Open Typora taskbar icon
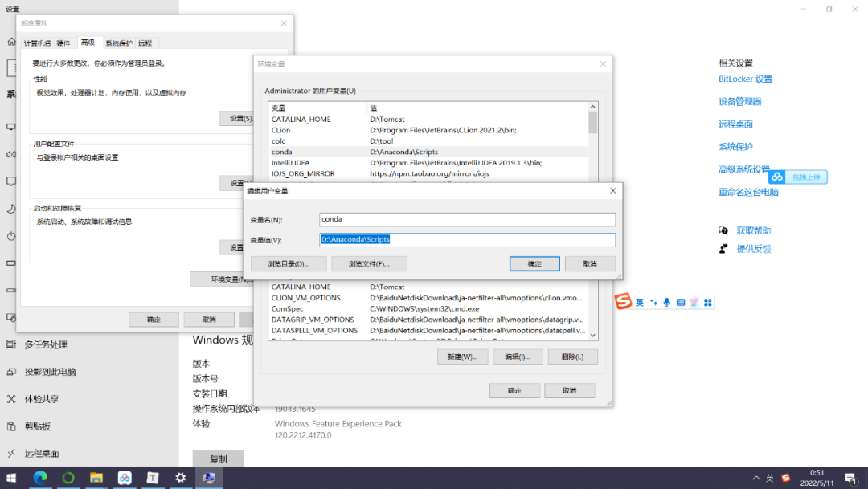The height and width of the screenshot is (489, 868). (x=153, y=478)
